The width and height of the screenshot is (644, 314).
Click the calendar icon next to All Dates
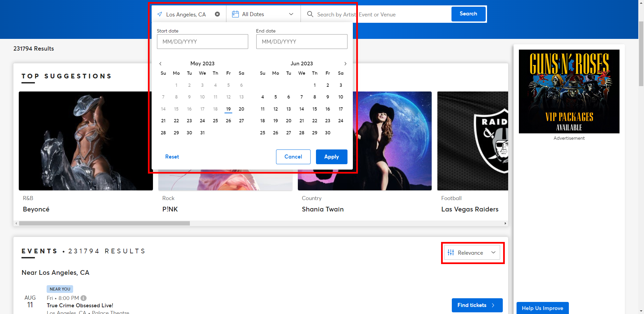(235, 14)
